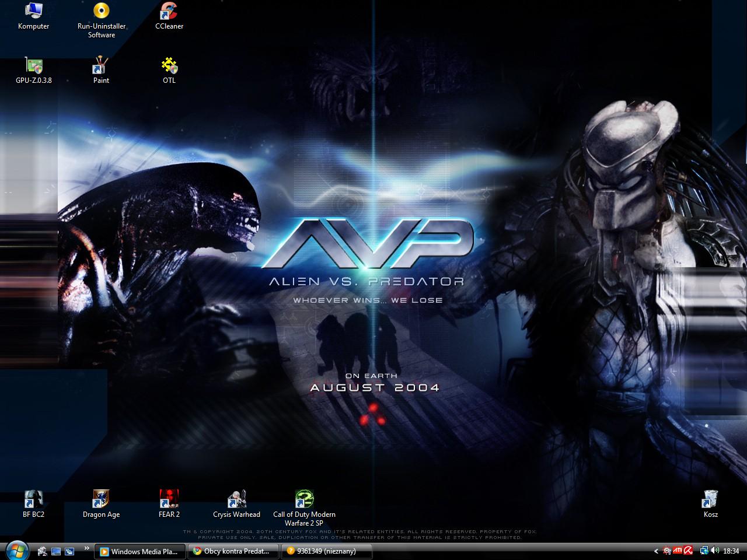The height and width of the screenshot is (560, 747).
Task: Click the OTL desktop icon
Action: coord(169,71)
